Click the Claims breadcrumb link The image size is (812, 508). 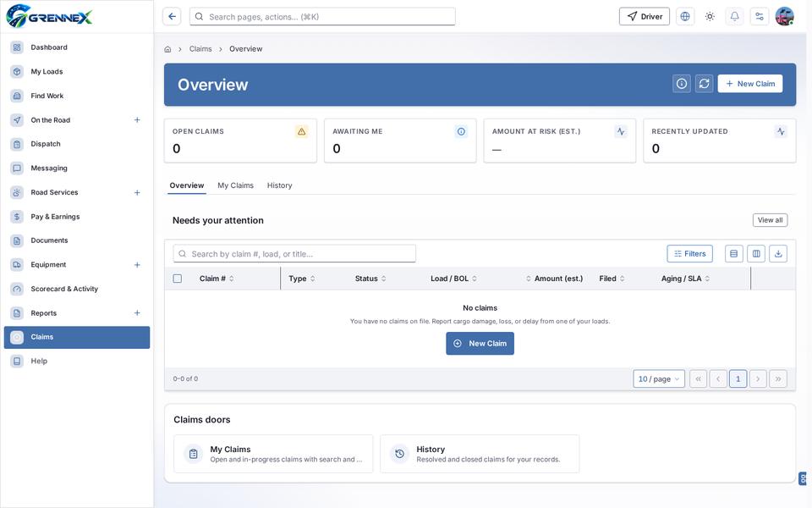tap(200, 49)
